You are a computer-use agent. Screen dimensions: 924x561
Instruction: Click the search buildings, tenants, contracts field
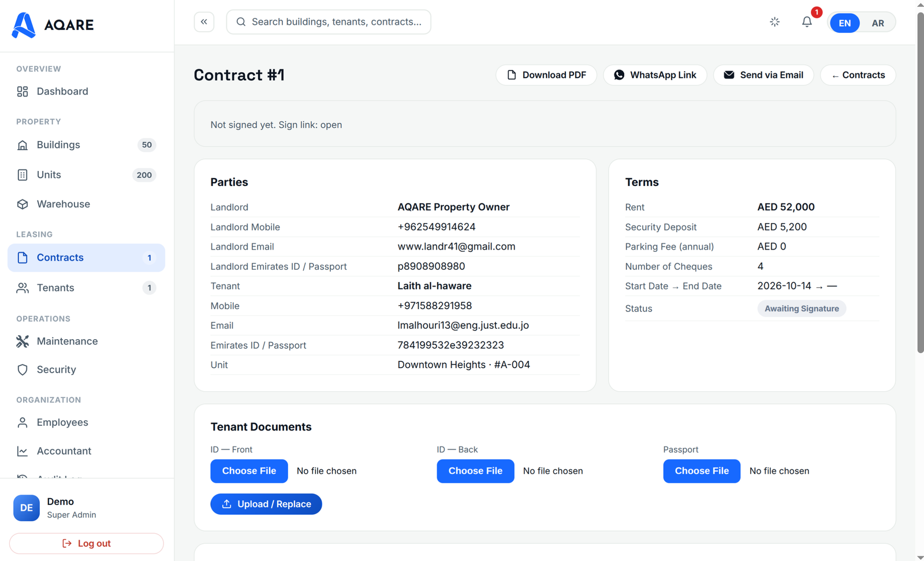point(329,22)
